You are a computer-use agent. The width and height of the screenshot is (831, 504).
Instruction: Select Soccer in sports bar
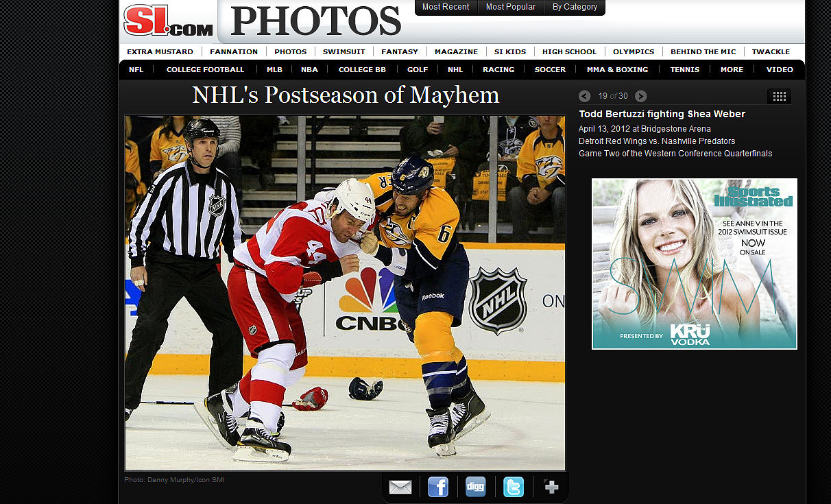(551, 69)
